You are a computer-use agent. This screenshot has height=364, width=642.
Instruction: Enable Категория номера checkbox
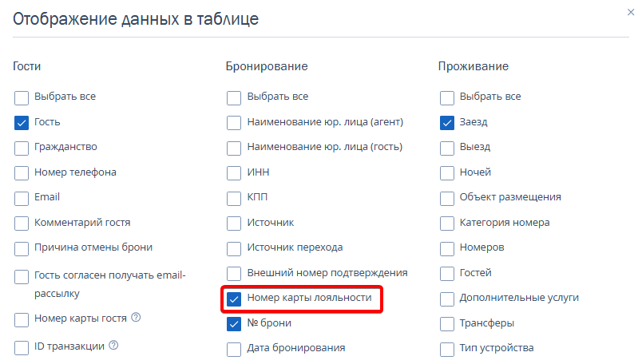pos(447,223)
